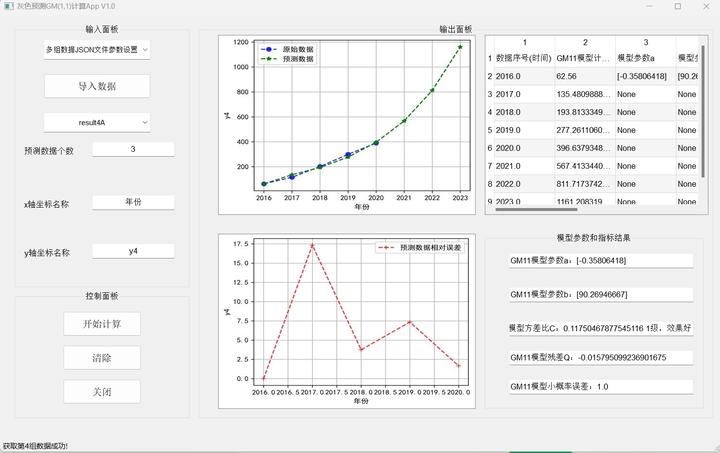The width and height of the screenshot is (720, 453).
Task: Select the 数据序号(时间) column header cell
Action: coord(524,58)
